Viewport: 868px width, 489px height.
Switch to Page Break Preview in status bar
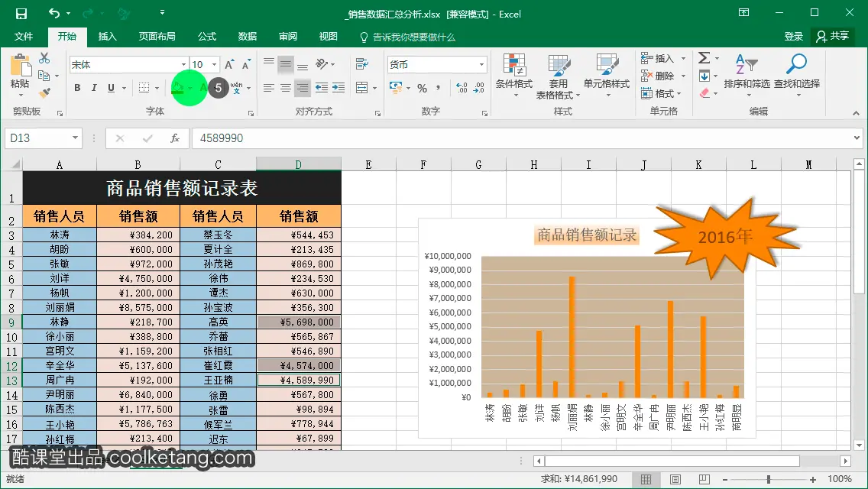(704, 480)
